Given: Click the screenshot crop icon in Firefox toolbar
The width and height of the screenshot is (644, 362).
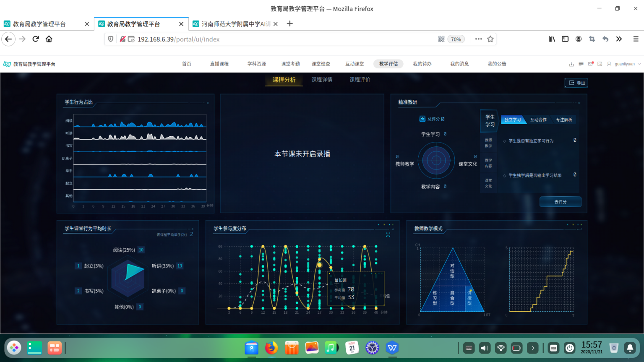Looking at the screenshot, I should (x=592, y=39).
